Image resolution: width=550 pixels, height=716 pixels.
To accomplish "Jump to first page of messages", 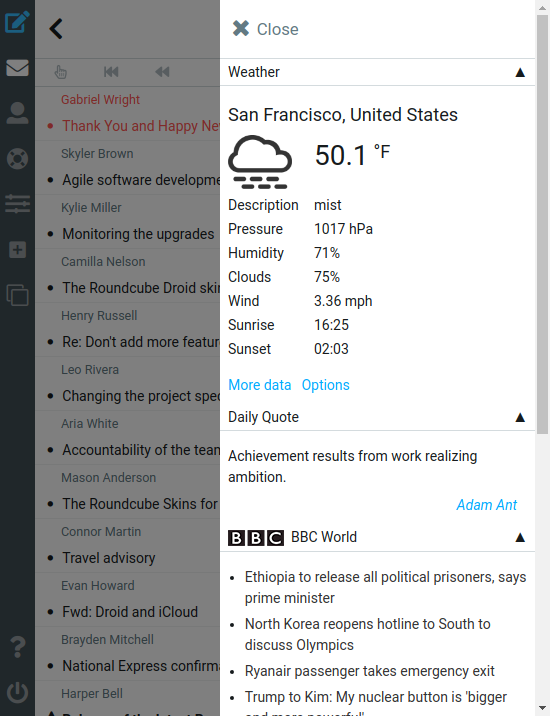I will pos(111,72).
